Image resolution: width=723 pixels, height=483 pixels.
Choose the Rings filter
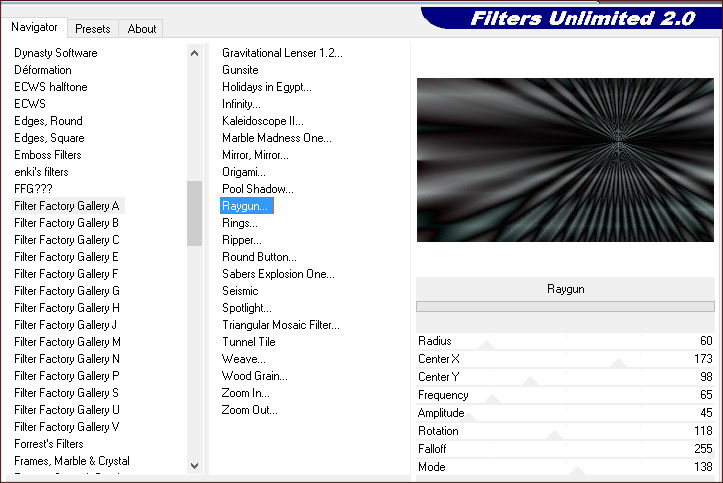point(240,223)
